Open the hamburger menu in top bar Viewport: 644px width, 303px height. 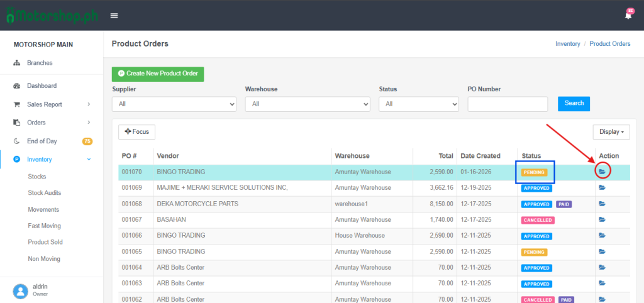click(x=114, y=16)
